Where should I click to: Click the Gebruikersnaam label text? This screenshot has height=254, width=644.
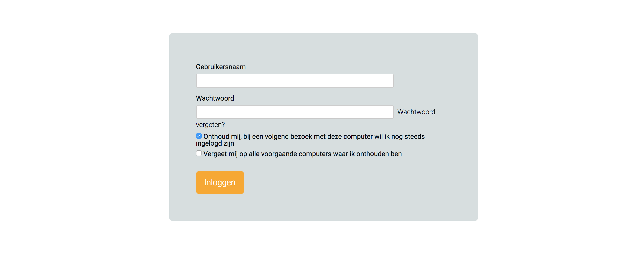pyautogui.click(x=221, y=67)
